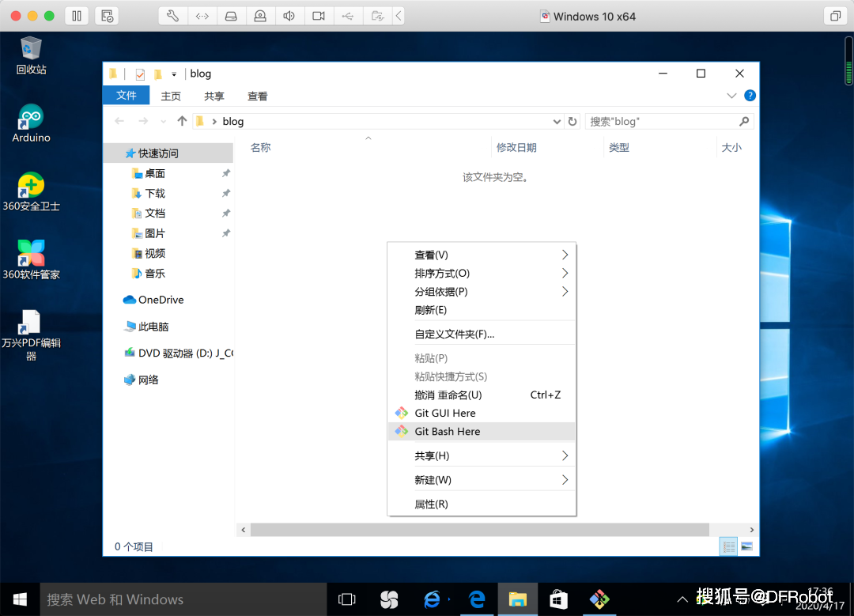This screenshot has height=616, width=854.
Task: Expand the 新建(W) submenu
Action: click(482, 480)
